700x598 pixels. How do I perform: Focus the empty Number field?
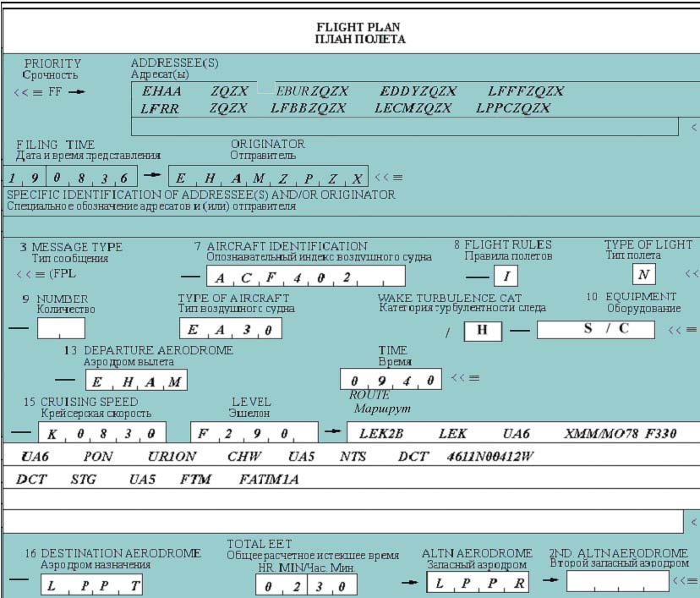(x=61, y=329)
